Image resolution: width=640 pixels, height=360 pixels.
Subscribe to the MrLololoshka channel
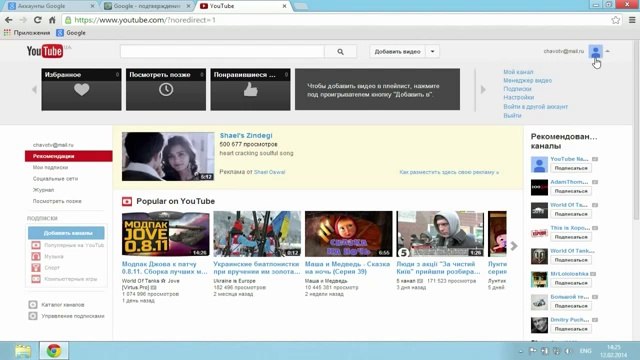coord(571,283)
